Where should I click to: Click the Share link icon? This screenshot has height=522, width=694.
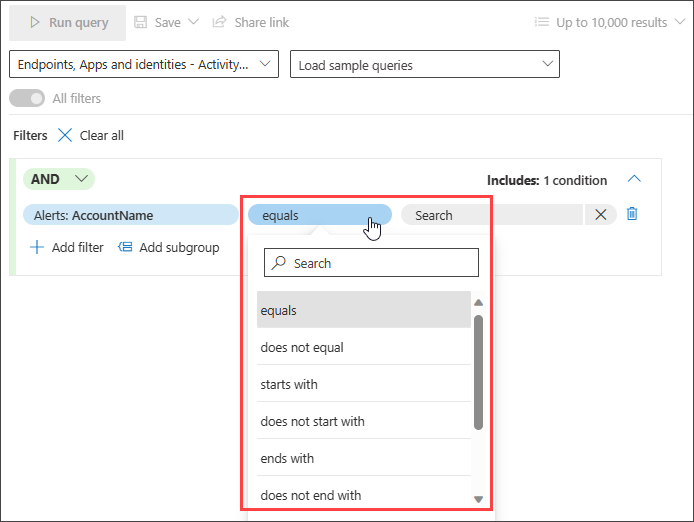(x=219, y=22)
